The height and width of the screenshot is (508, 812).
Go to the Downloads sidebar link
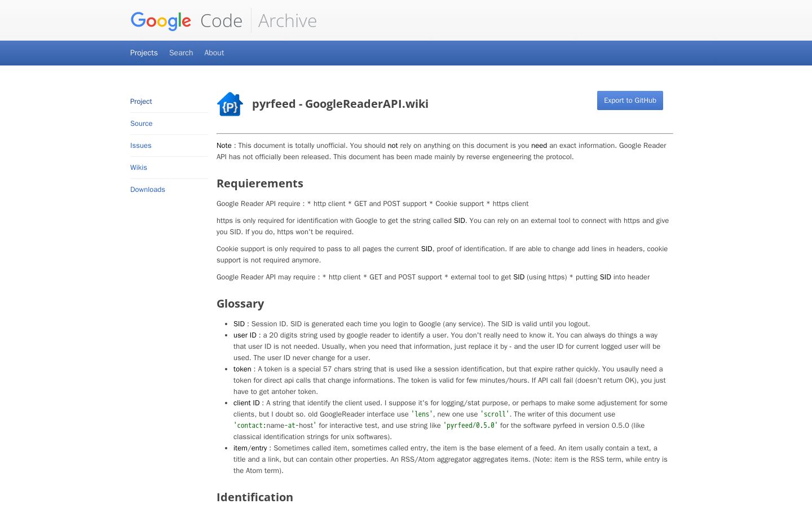point(148,190)
